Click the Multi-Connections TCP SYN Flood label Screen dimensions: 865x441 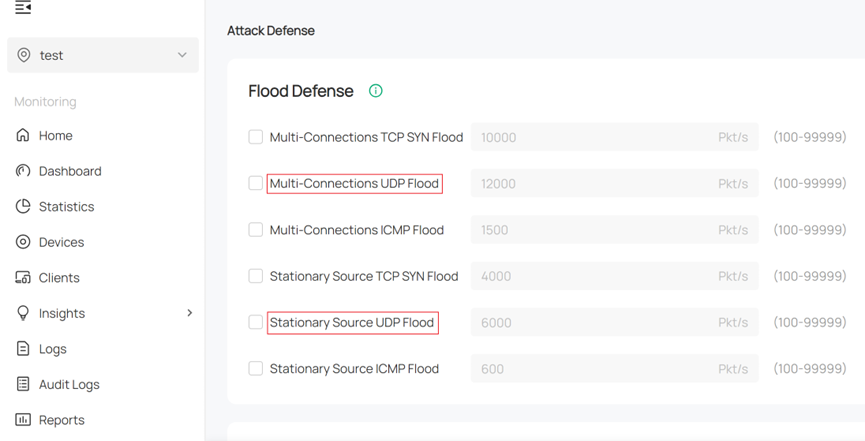(366, 137)
